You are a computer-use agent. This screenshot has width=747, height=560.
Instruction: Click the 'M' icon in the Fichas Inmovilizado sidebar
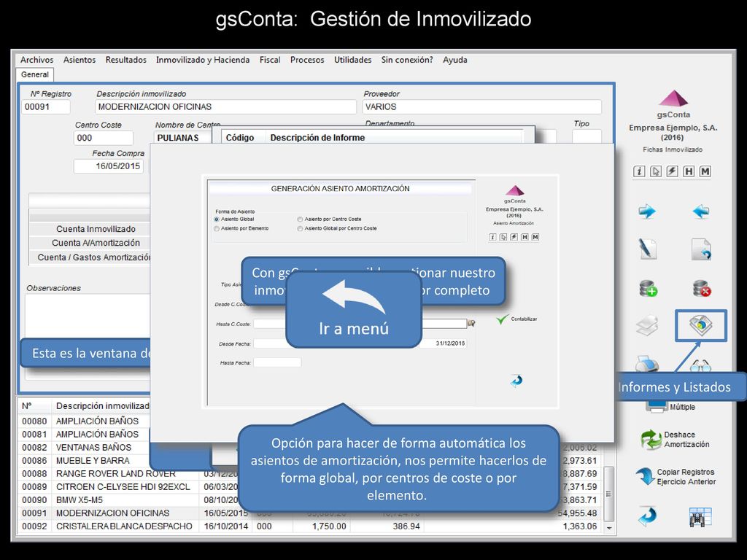[705, 171]
